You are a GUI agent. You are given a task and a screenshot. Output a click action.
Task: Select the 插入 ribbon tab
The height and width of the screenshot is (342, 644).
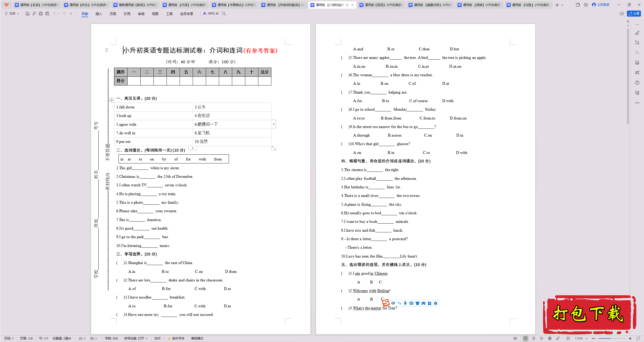(x=99, y=14)
